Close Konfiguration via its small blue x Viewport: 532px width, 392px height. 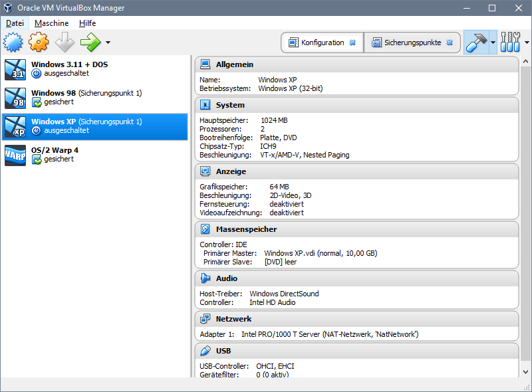point(352,43)
